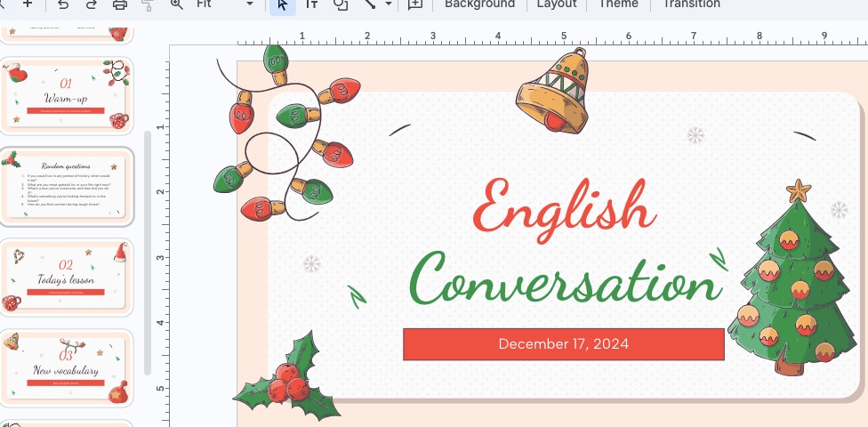Click the filmstrip vertical scrollbar

pos(148,254)
